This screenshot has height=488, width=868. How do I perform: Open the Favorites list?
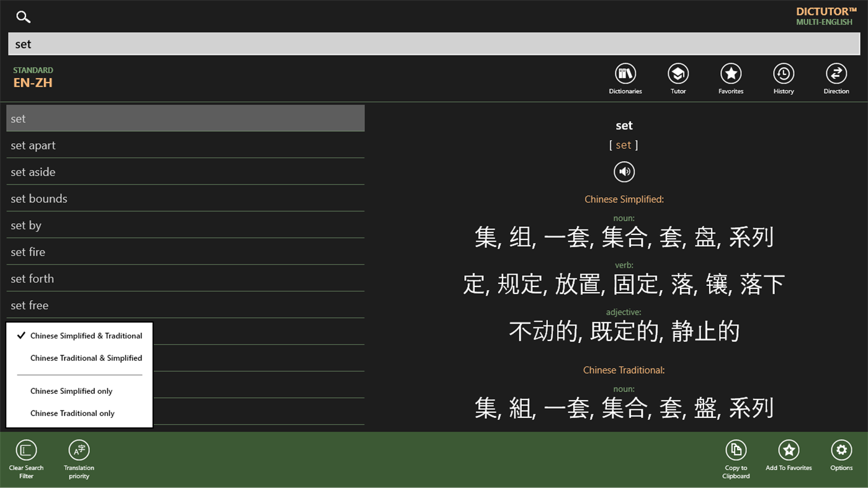[x=730, y=74]
